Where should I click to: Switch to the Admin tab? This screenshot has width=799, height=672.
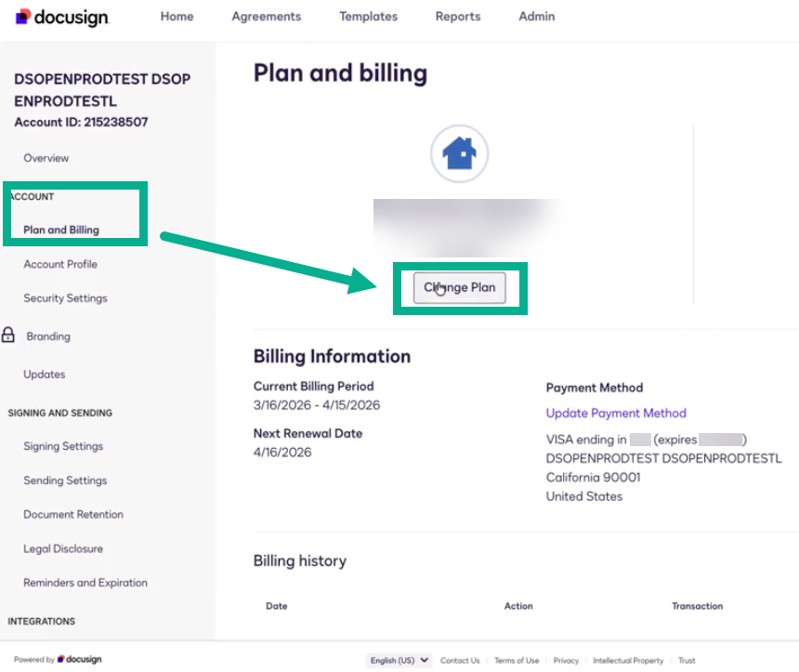click(537, 17)
